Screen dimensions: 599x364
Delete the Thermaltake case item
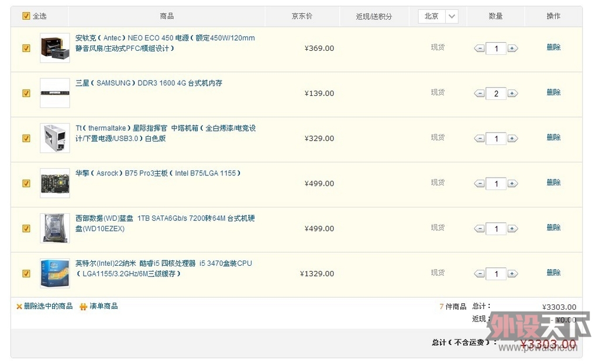pos(553,137)
